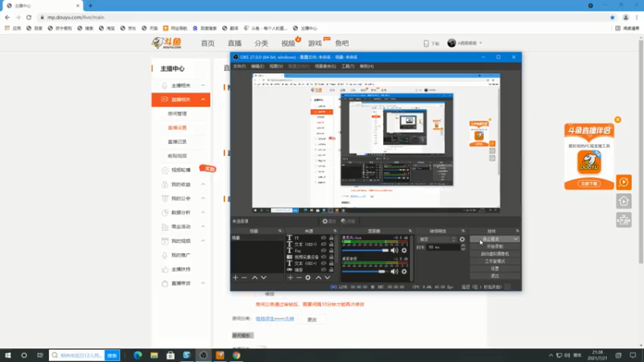Open OBS 编辑(E) menu
Image resolution: width=644 pixels, height=362 pixels.
(258, 66)
